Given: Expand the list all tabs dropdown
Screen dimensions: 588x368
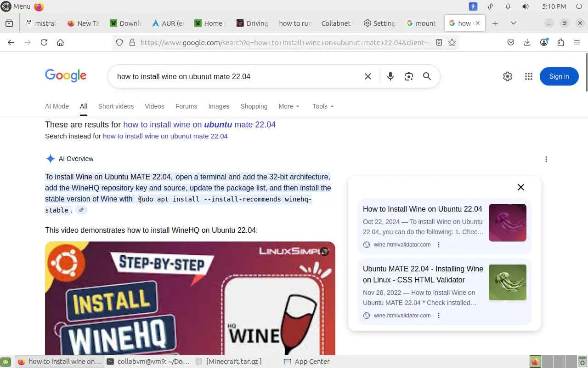Looking at the screenshot, I should point(514,23).
